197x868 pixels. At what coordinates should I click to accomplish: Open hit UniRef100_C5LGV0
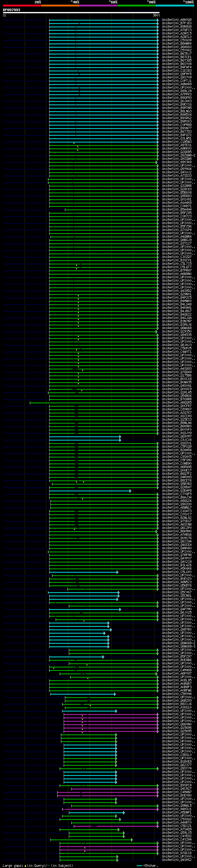177,572
